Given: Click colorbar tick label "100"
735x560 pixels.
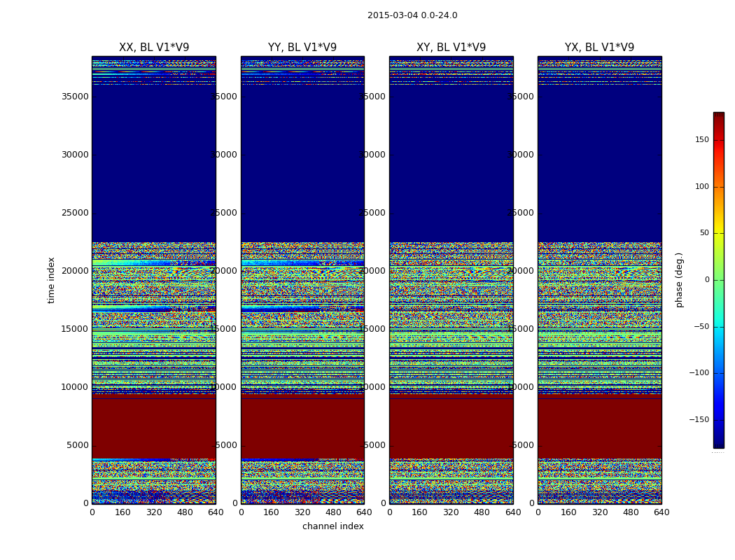Looking at the screenshot, I should click(702, 186).
